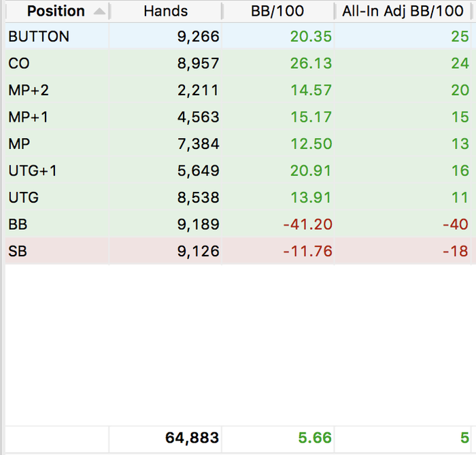The width and height of the screenshot is (476, 455).
Task: Click the total hands 64,883 cell
Action: coord(165,438)
